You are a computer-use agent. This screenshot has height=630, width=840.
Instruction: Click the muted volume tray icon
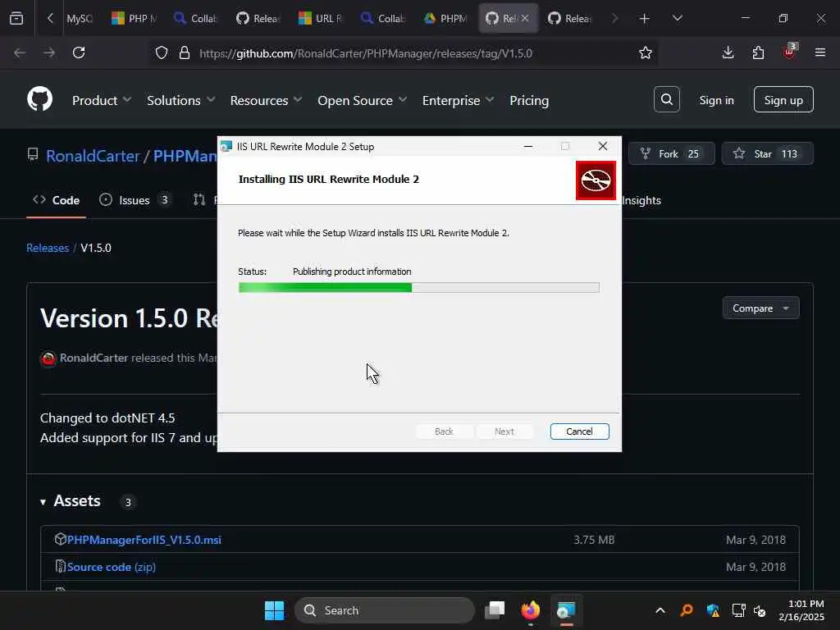coord(760,610)
